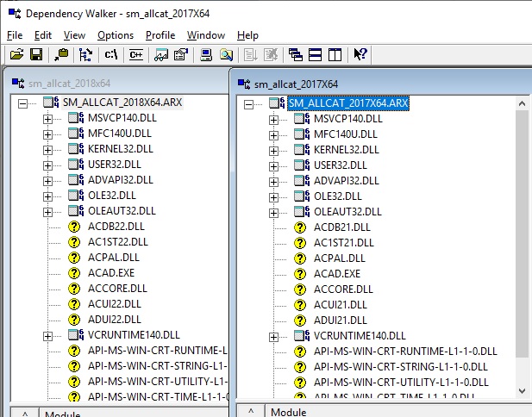This screenshot has width=532, height=417.
Task: Click the Copy toolbar icon
Action: point(61,54)
